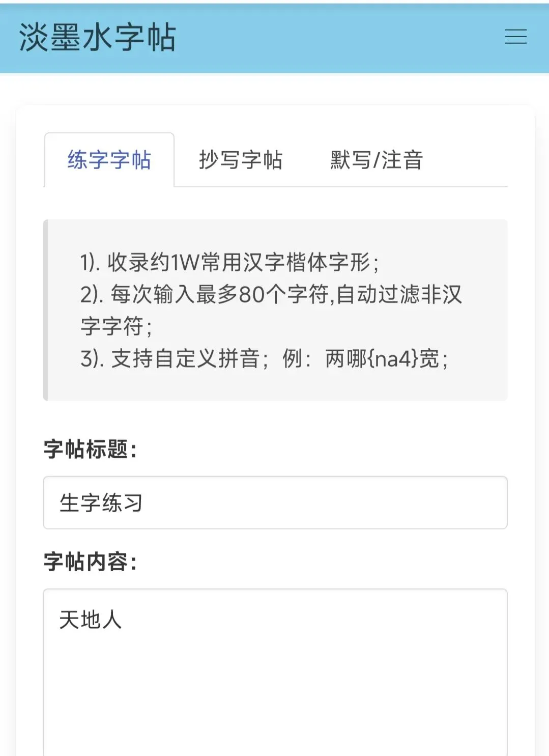Click the gray tips box left border

pos(45,310)
